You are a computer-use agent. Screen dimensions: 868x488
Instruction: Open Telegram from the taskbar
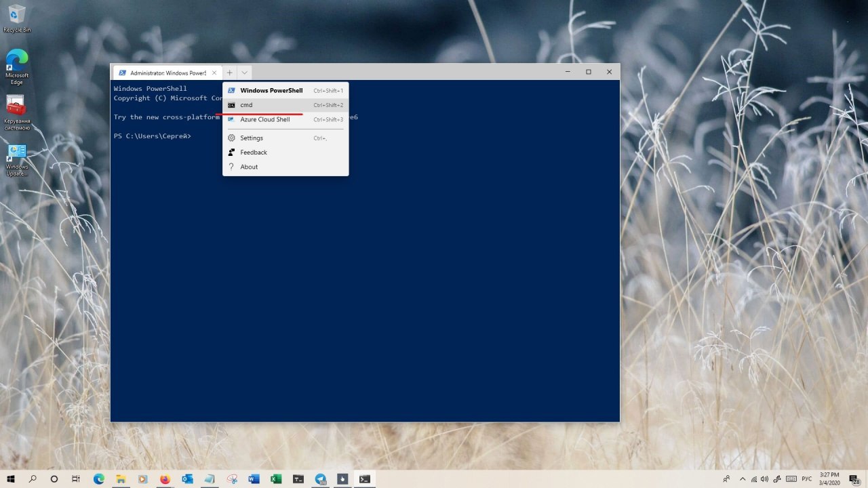tap(320, 479)
